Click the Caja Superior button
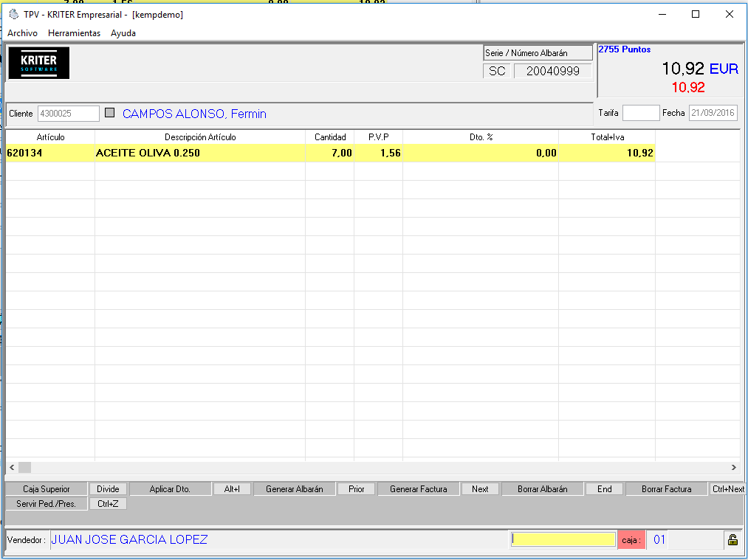 click(x=47, y=489)
